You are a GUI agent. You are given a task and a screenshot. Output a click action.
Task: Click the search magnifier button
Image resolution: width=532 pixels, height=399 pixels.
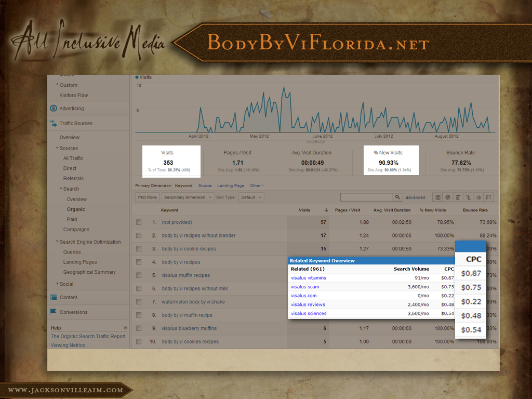(398, 197)
